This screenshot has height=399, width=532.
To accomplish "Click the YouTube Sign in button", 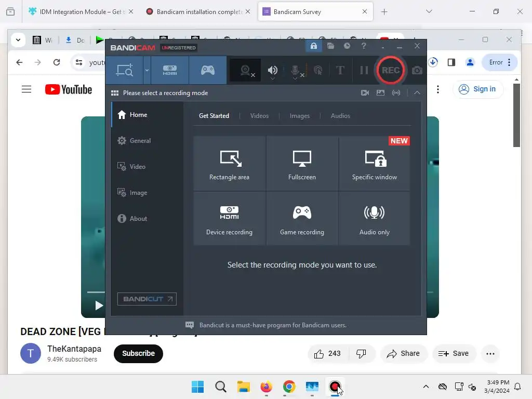I will point(478,89).
